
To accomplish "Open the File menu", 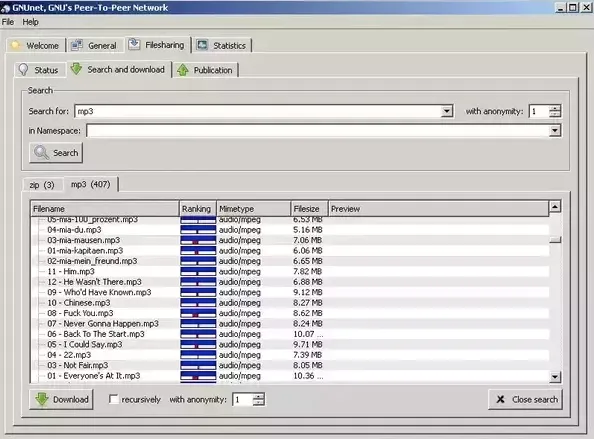I will pyautogui.click(x=8, y=22).
